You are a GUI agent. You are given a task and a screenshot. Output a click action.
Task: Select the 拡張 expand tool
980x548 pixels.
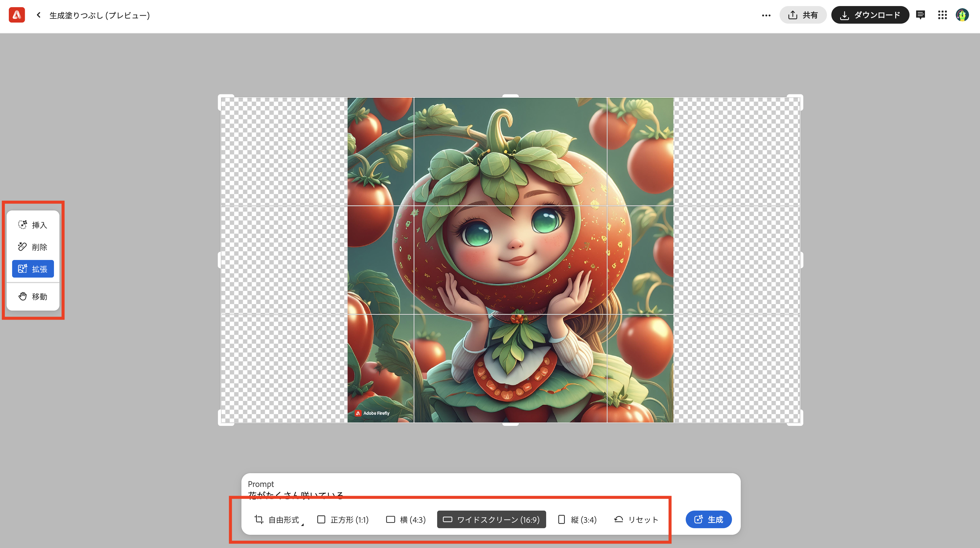pos(33,269)
